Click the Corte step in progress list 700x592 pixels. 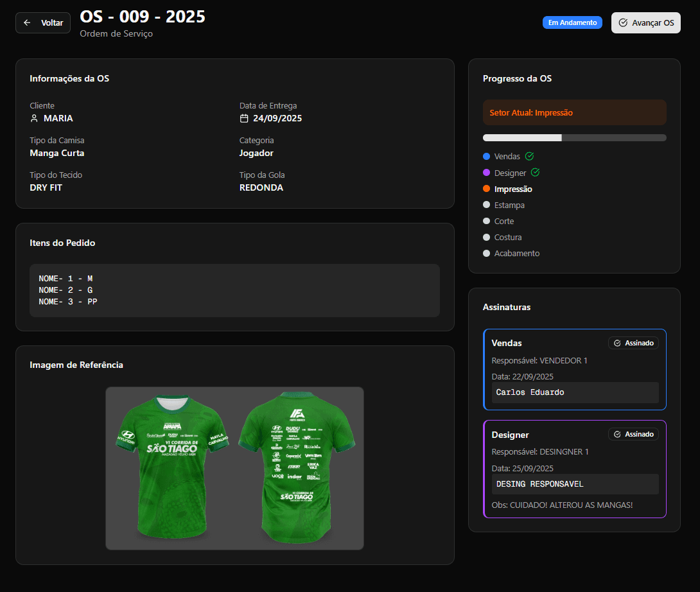tap(503, 221)
